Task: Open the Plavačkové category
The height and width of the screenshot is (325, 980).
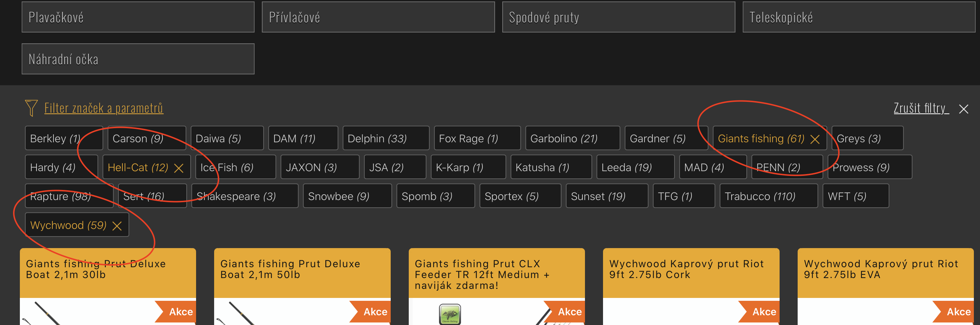Action: pyautogui.click(x=138, y=17)
